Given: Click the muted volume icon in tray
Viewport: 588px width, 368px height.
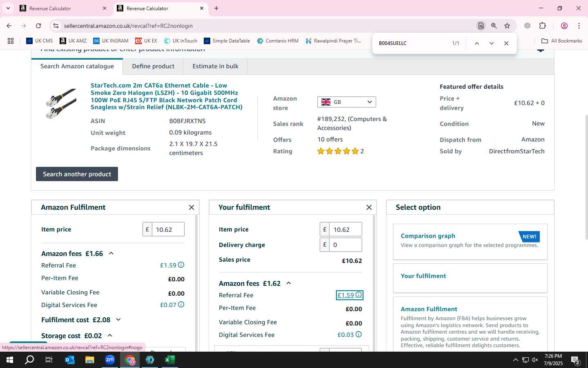Looking at the screenshot, I should pyautogui.click(x=535, y=360).
